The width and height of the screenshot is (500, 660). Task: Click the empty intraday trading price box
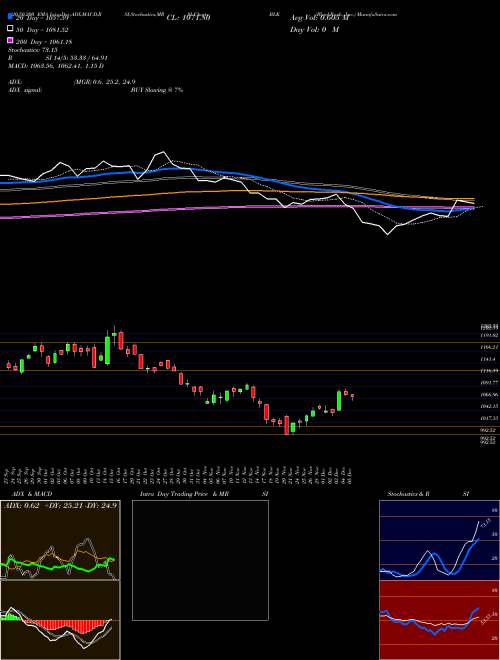tap(200, 560)
